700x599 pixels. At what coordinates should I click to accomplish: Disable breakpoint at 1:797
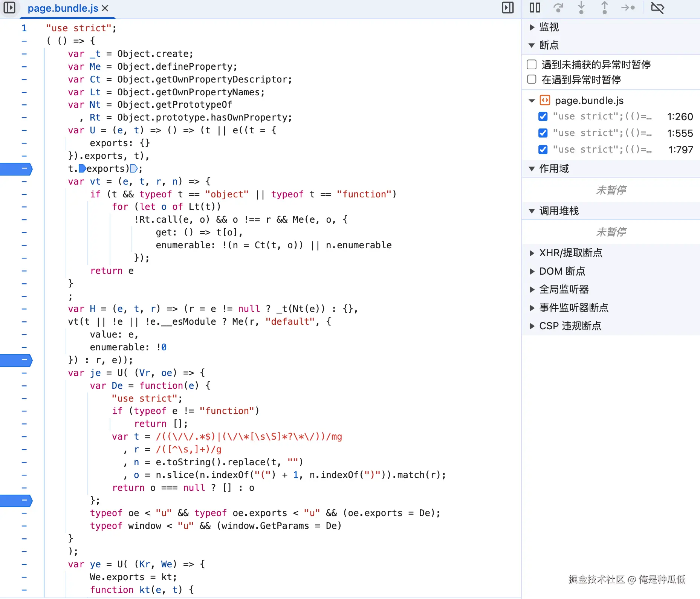[543, 150]
